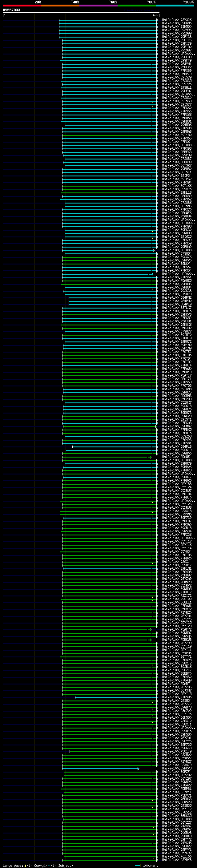Click the Large gaps legend text

coord(38,865)
